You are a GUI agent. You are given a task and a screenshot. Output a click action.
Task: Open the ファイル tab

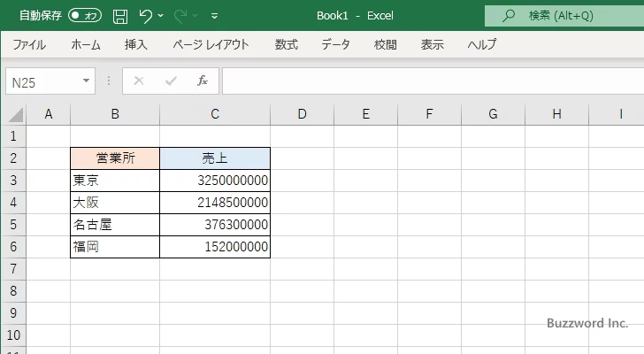pyautogui.click(x=29, y=44)
